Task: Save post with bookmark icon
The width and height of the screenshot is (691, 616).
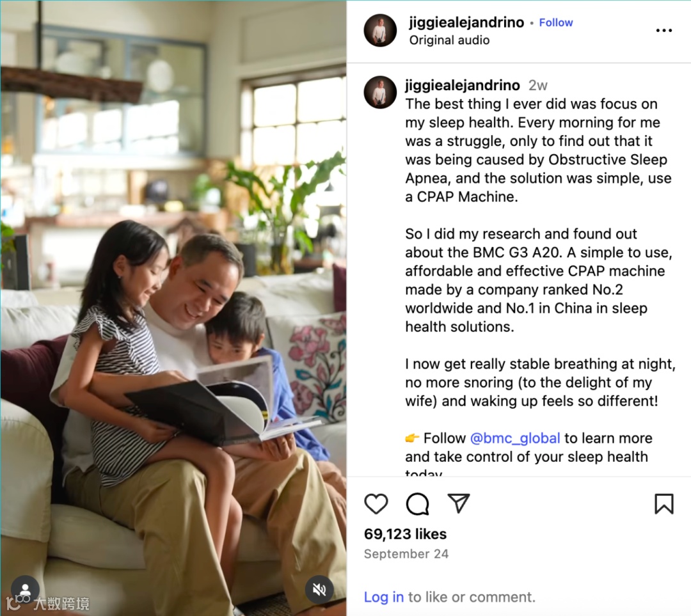Action: click(x=663, y=503)
